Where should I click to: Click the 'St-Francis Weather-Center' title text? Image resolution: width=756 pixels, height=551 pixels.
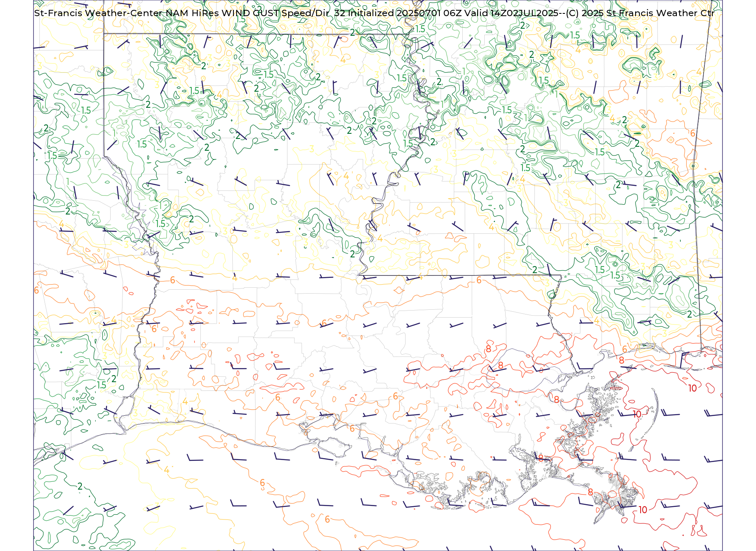click(x=98, y=13)
